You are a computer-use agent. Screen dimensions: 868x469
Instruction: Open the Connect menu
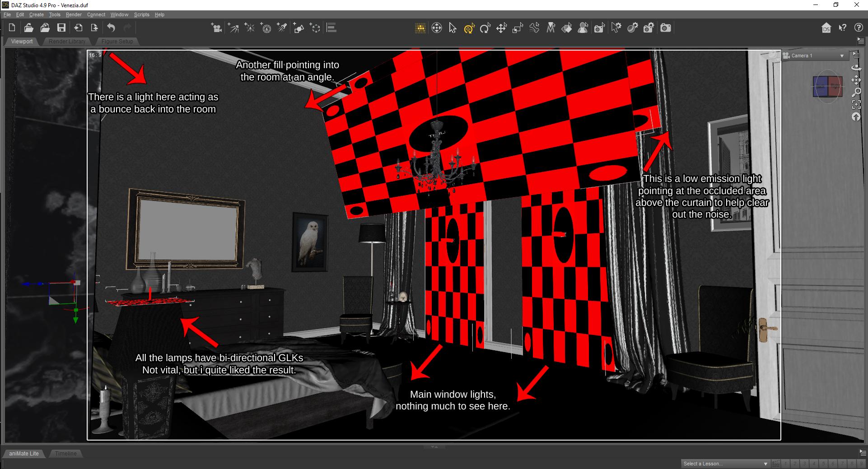pos(96,14)
